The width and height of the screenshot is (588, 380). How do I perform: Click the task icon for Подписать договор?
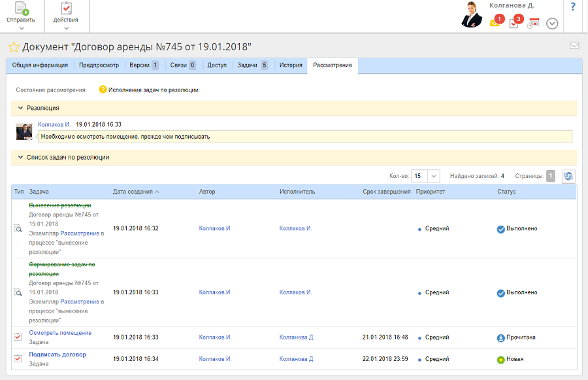[x=18, y=358]
